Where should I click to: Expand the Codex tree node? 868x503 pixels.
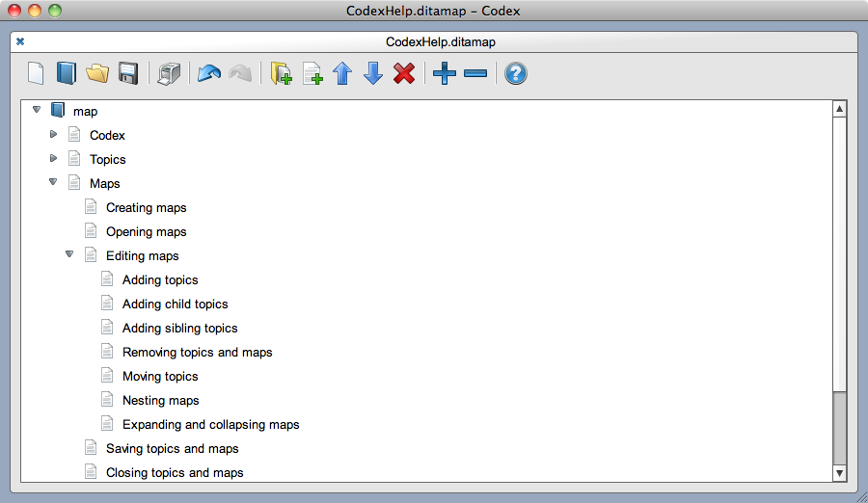(54, 135)
